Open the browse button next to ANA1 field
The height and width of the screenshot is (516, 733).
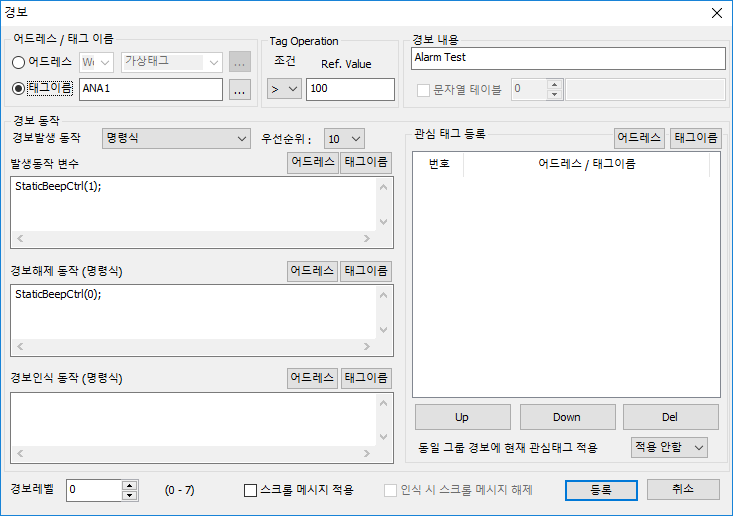(x=240, y=89)
